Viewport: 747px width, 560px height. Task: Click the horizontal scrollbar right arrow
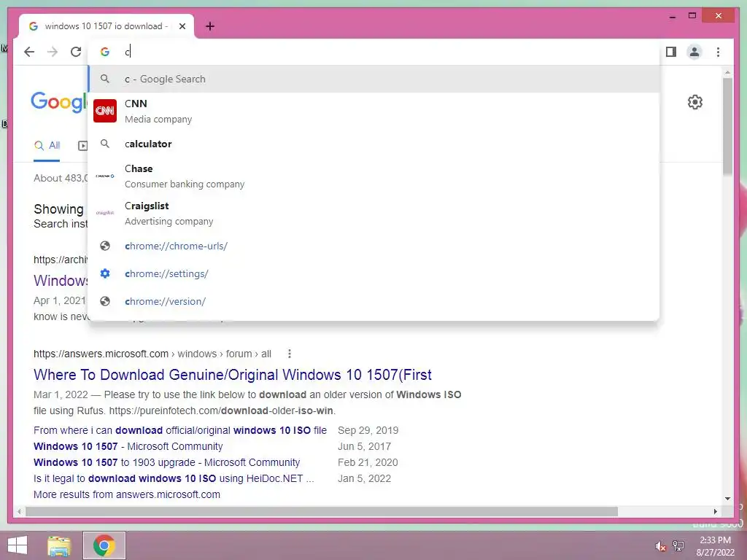[x=715, y=511]
